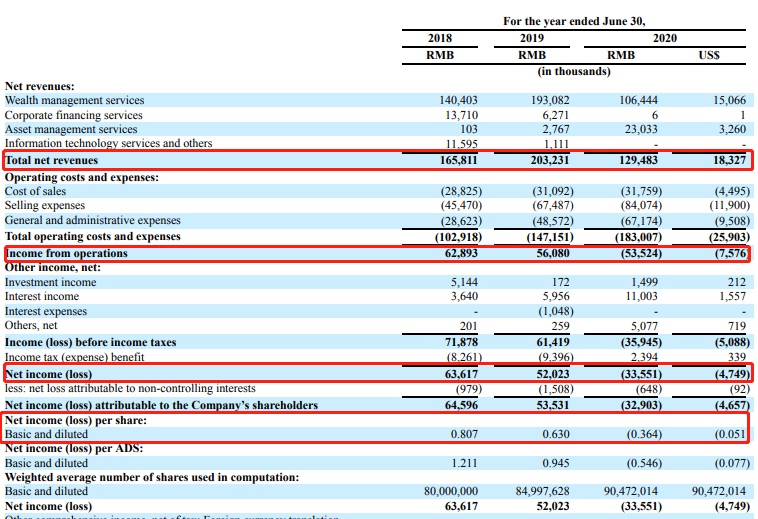Select value 23,033 in asset management row
The width and height of the screenshot is (758, 519).
[641, 129]
